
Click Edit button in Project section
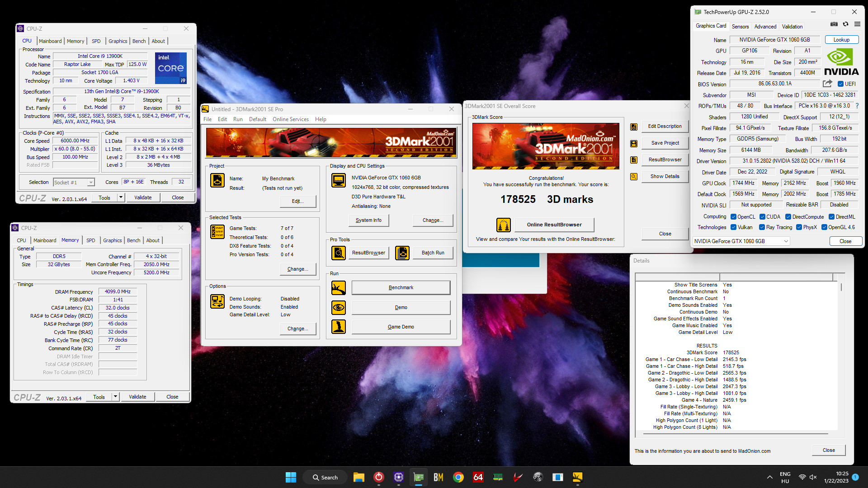(298, 202)
